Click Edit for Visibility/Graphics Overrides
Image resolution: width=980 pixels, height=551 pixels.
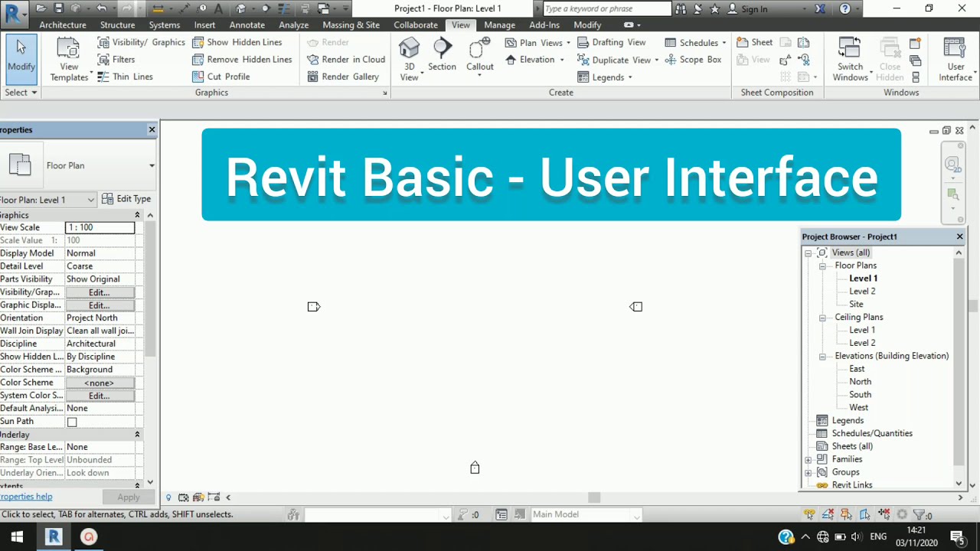tap(100, 292)
